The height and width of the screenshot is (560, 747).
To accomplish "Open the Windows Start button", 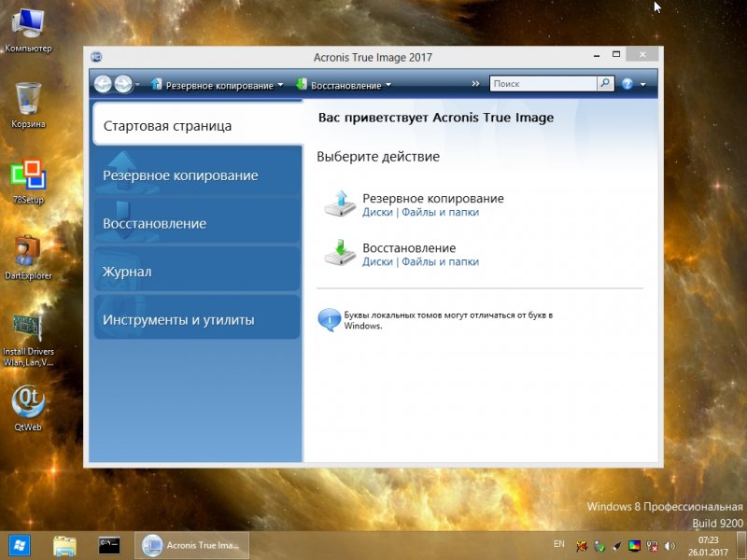I will [x=19, y=545].
